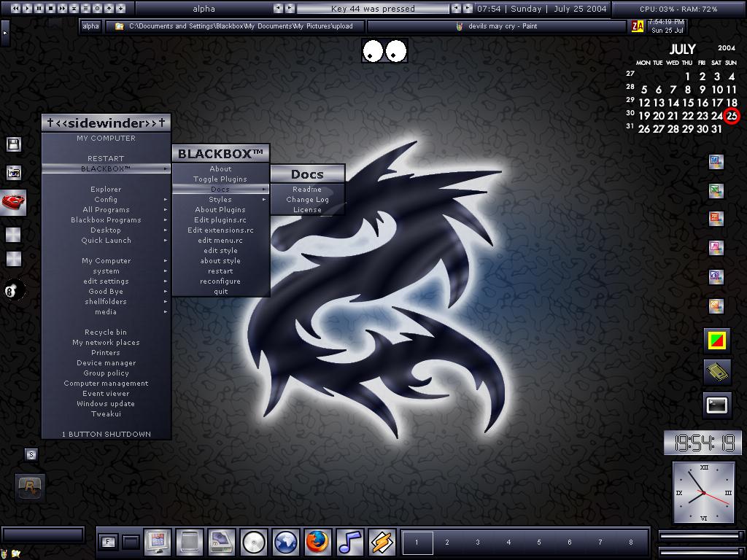
Task: Switch to workspace 5 in the pager
Action: 539,542
